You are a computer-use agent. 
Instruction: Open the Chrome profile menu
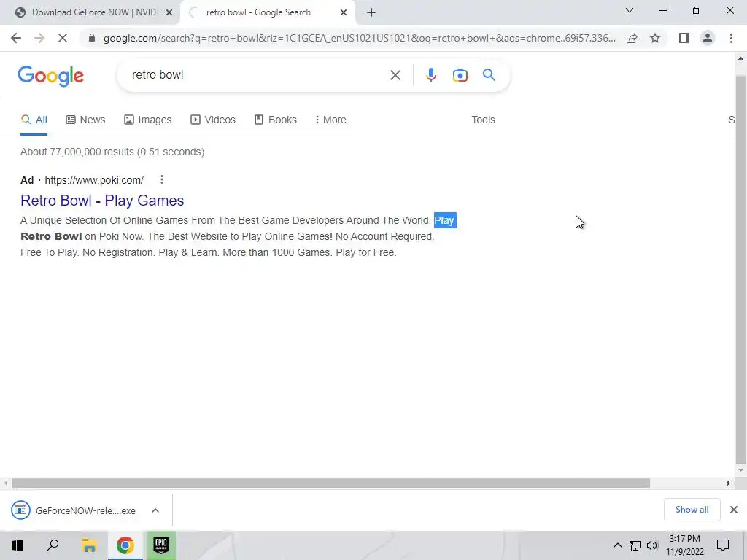tap(708, 38)
